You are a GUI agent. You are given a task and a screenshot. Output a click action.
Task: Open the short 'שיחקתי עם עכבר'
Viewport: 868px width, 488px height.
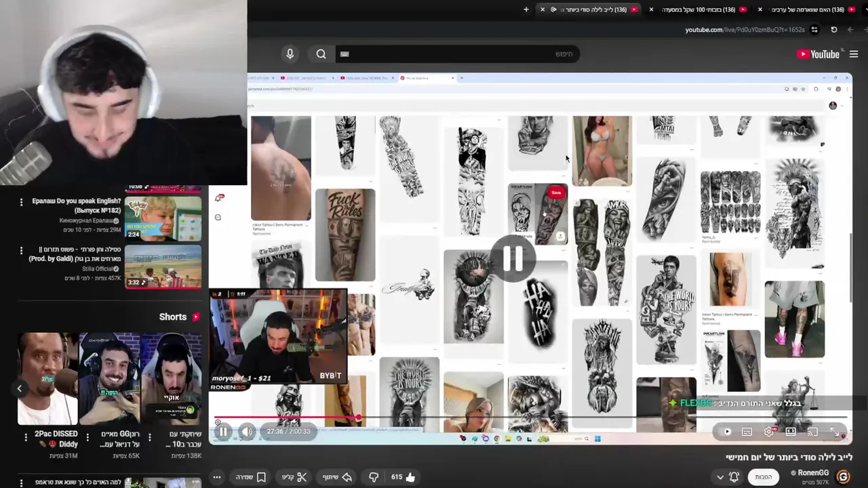(x=171, y=378)
